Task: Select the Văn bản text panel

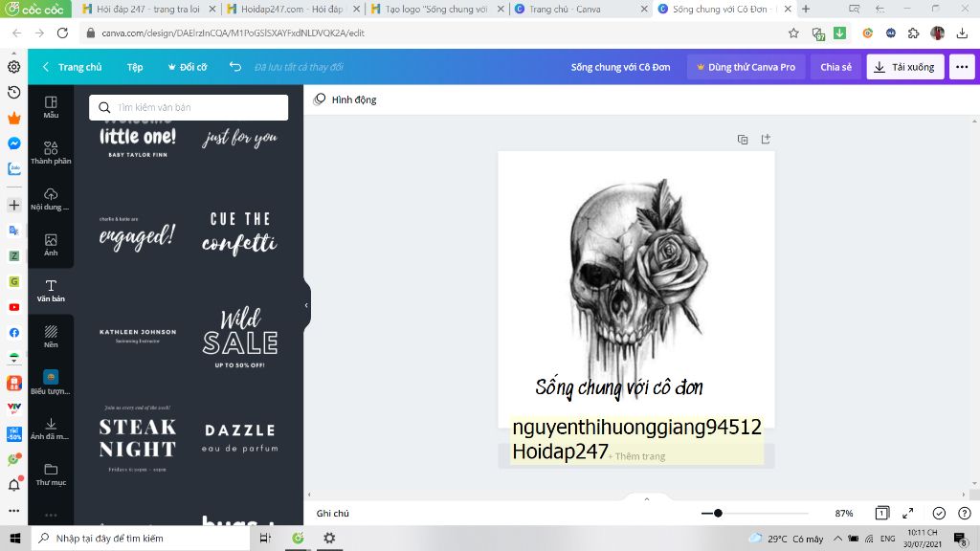Action: (x=51, y=291)
